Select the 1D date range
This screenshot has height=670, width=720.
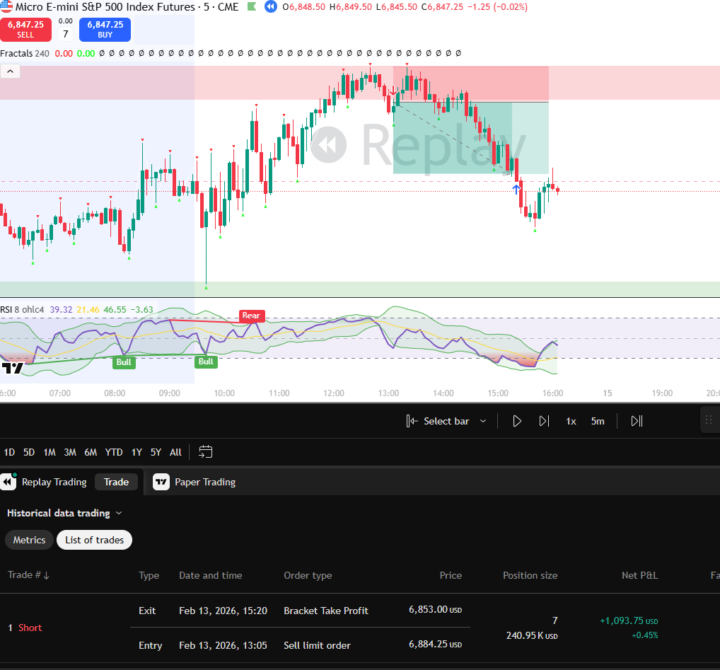point(9,452)
